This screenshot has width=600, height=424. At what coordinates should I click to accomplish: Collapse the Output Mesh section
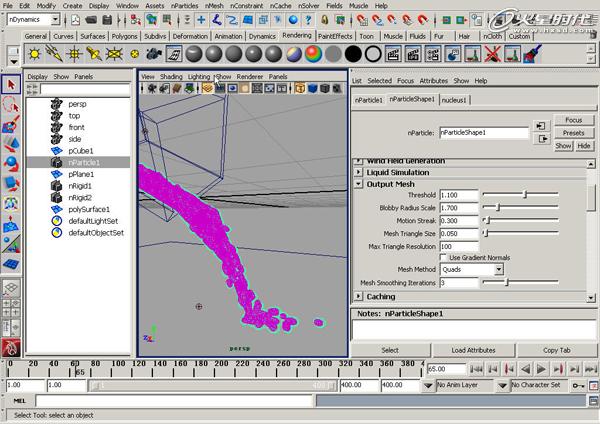point(358,184)
